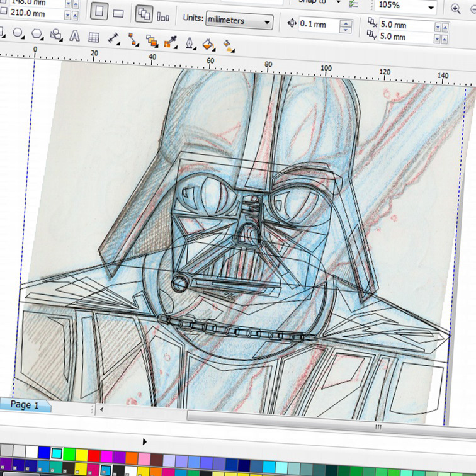The width and height of the screenshot is (476, 476).
Task: Select the Parallel Dimension tool
Action: [113, 38]
